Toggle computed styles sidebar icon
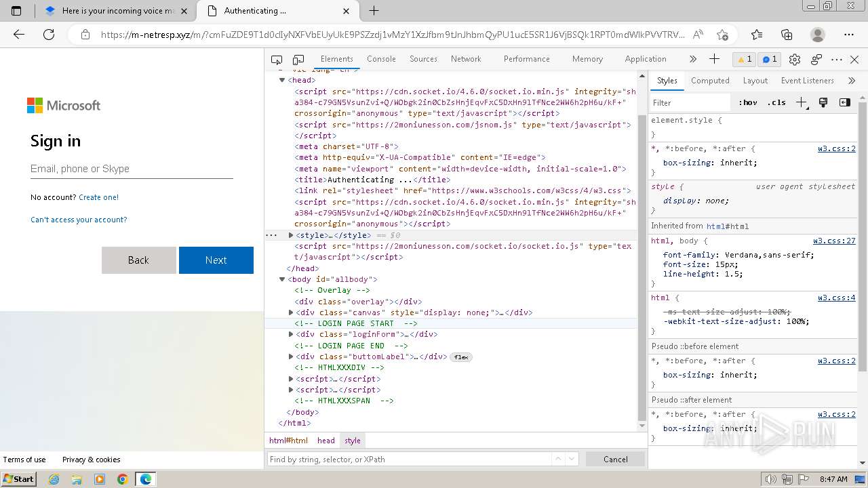 tap(844, 102)
